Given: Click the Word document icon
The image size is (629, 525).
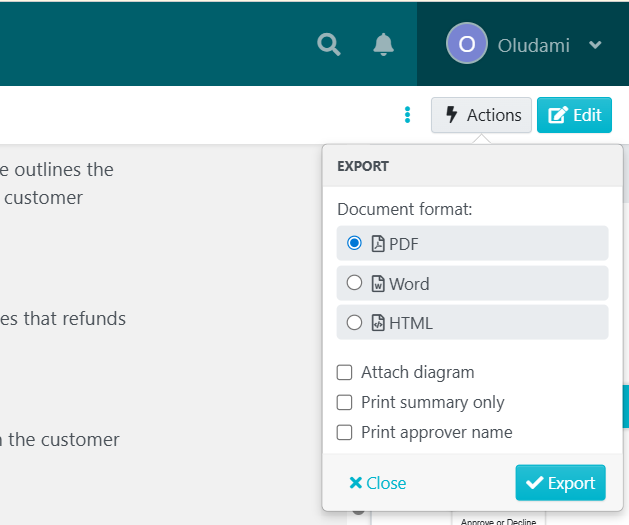Looking at the screenshot, I should click(378, 283).
